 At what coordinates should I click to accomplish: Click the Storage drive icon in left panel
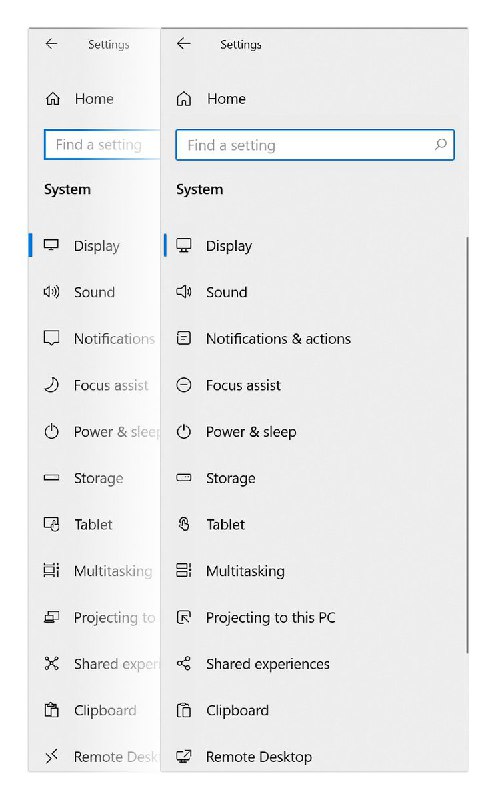[52, 478]
